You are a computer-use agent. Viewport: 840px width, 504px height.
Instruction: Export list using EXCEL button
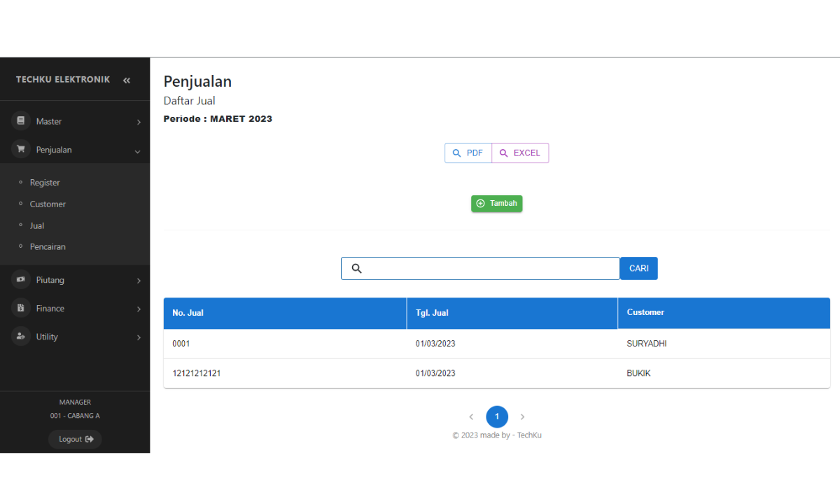[x=520, y=153]
